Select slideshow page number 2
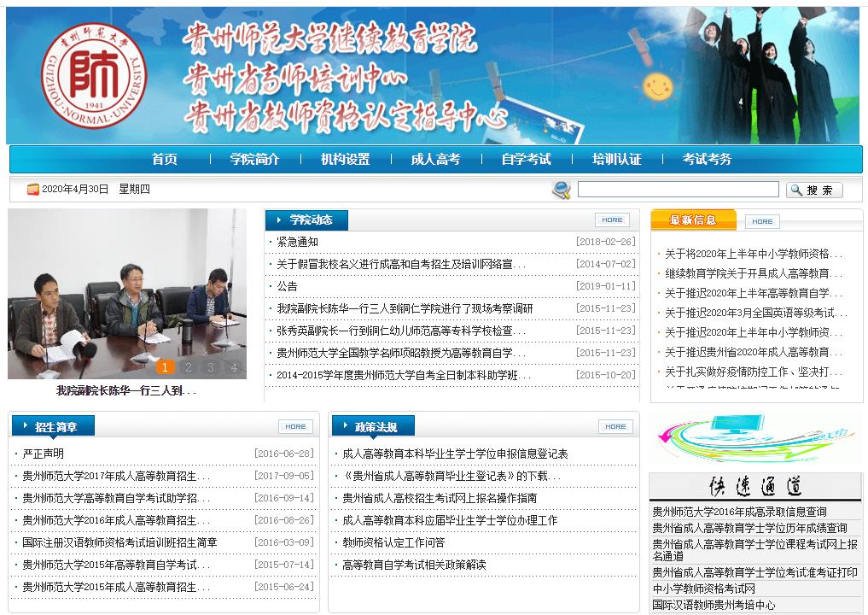The height and width of the screenshot is (615, 868). [188, 368]
